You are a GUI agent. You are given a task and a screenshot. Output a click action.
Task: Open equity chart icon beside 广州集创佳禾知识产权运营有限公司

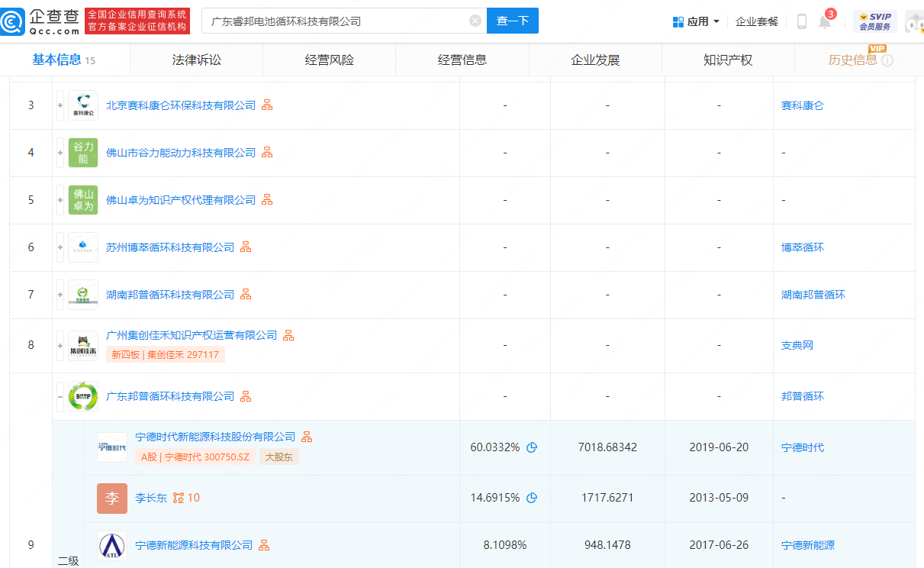click(288, 335)
